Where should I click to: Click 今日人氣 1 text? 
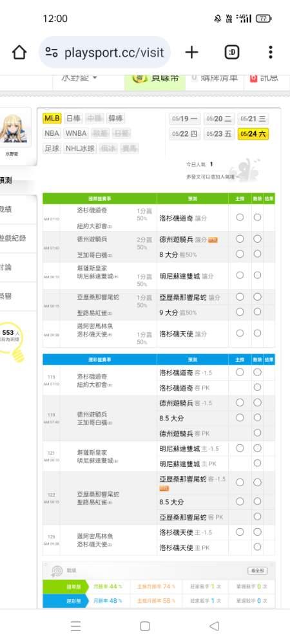tap(200, 164)
